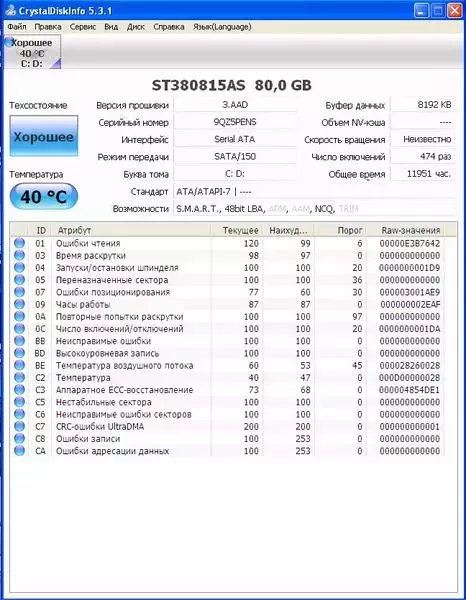
Task: Click status icon for Часы работы
Action: click(19, 304)
